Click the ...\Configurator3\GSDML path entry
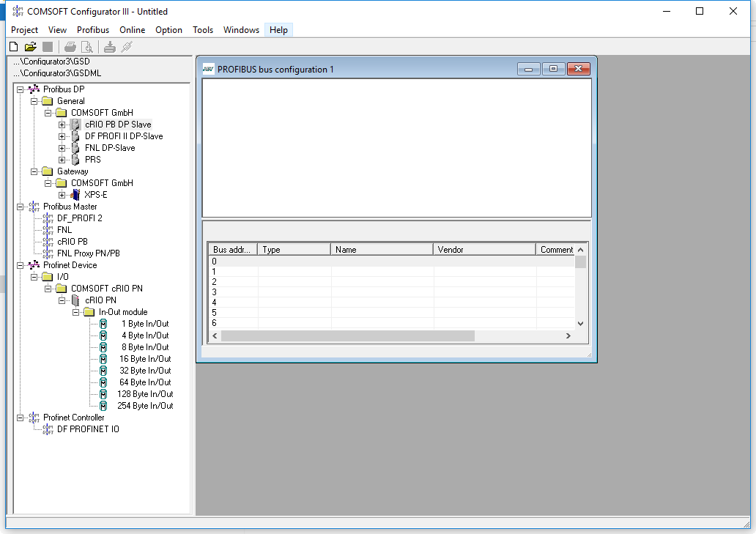Viewport: 756px width, 534px height. coord(57,73)
